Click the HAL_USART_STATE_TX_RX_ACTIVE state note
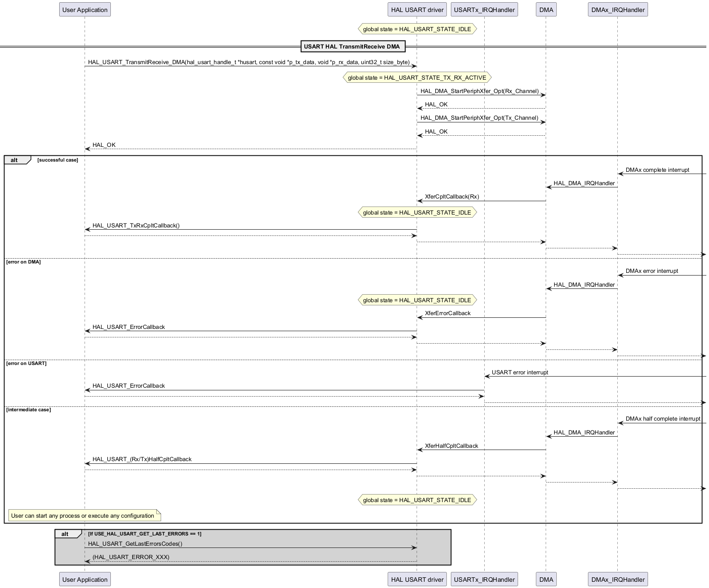 pyautogui.click(x=417, y=78)
